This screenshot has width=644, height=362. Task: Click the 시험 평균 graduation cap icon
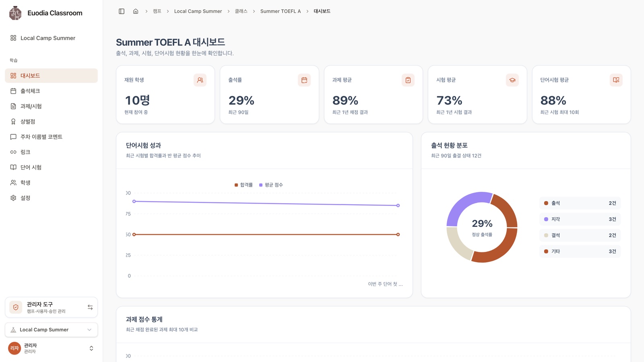coord(512,80)
